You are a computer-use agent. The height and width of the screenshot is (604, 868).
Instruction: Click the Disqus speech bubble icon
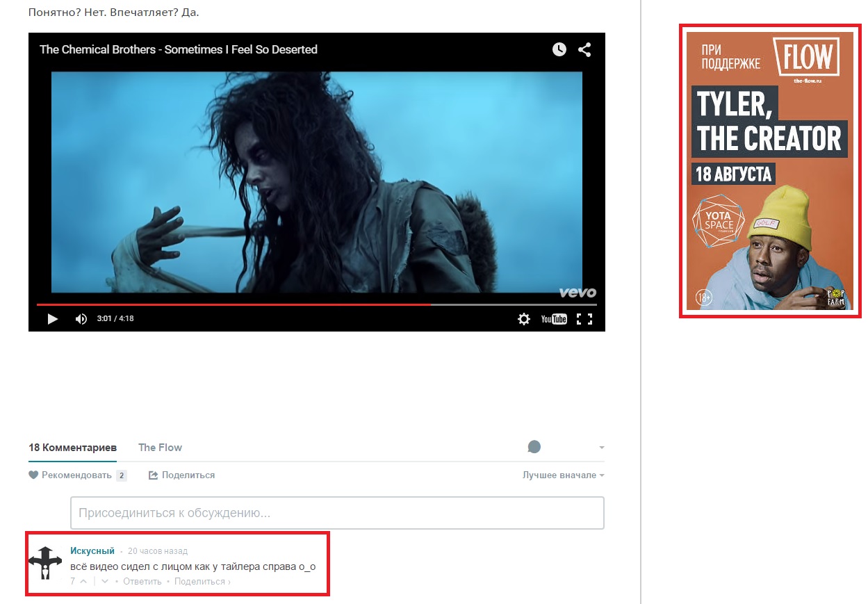coord(534,447)
